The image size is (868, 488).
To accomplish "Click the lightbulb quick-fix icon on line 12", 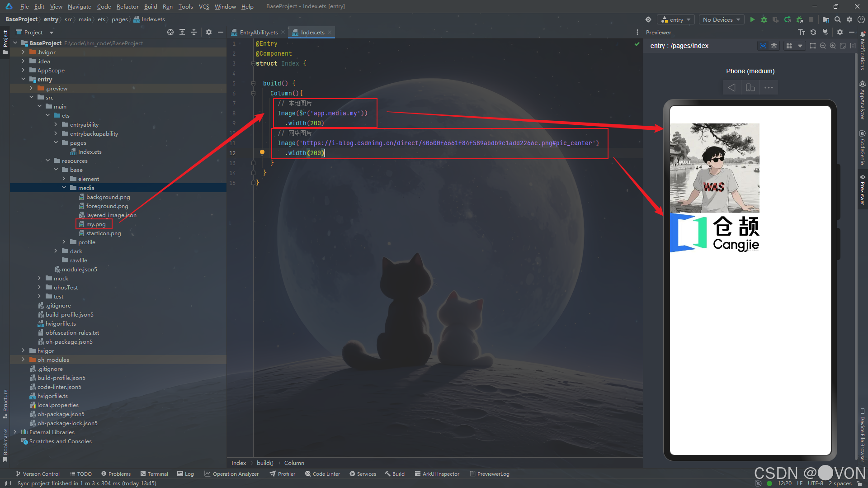I will click(x=262, y=153).
